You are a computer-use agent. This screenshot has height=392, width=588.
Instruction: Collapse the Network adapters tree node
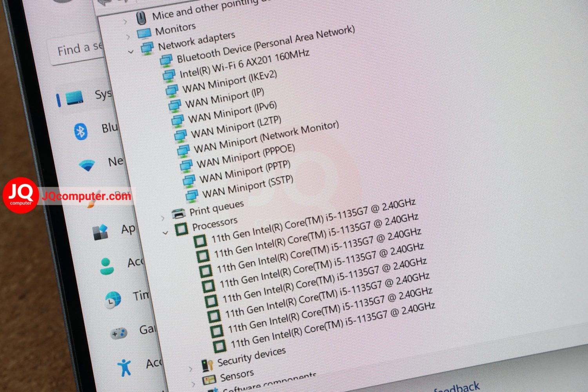point(131,52)
